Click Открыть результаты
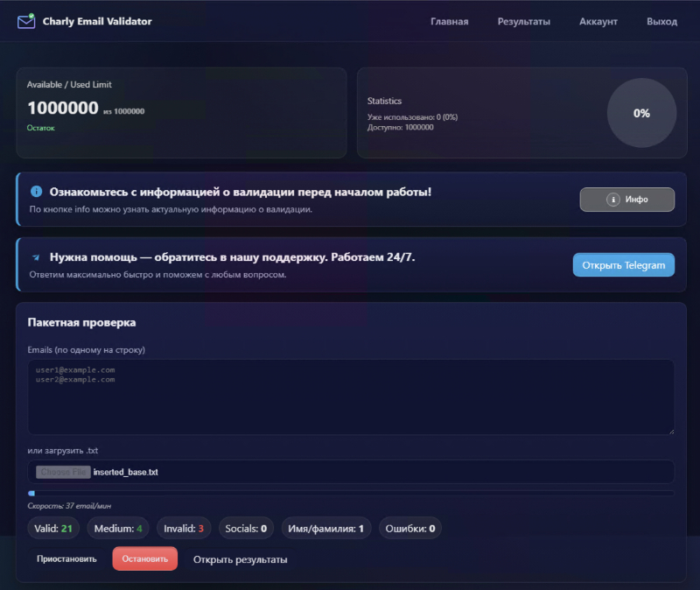700x590 pixels. pyautogui.click(x=240, y=559)
